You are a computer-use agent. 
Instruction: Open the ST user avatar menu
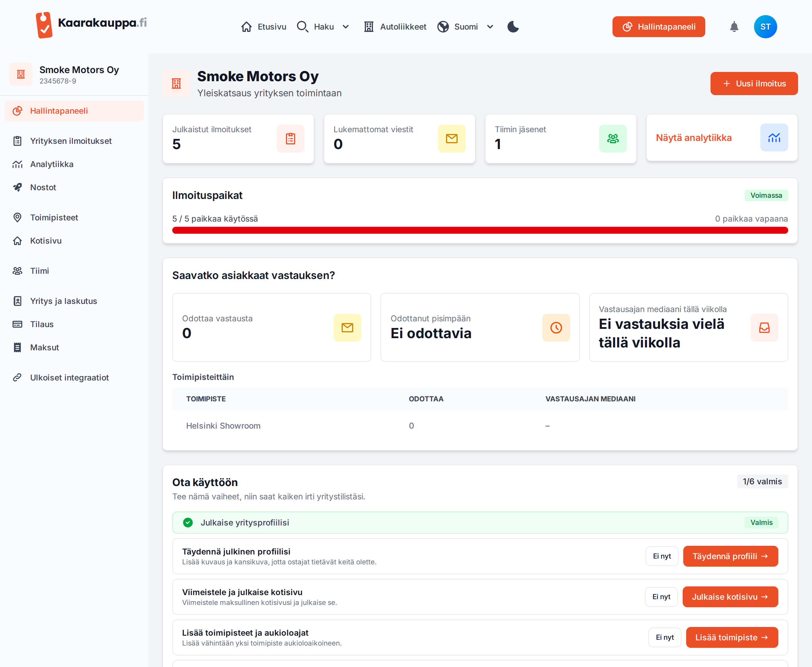click(765, 26)
